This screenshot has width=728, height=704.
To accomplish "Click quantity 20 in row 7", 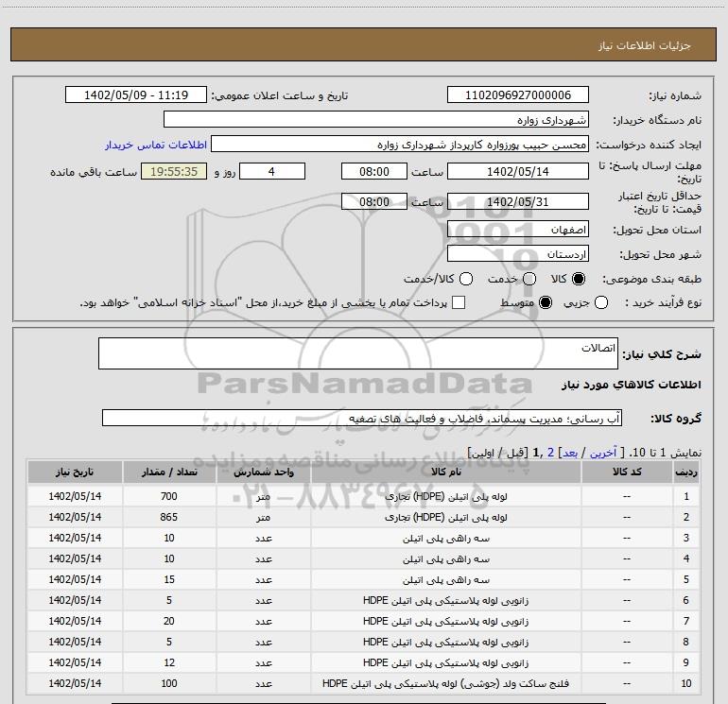I will click(x=169, y=621).
